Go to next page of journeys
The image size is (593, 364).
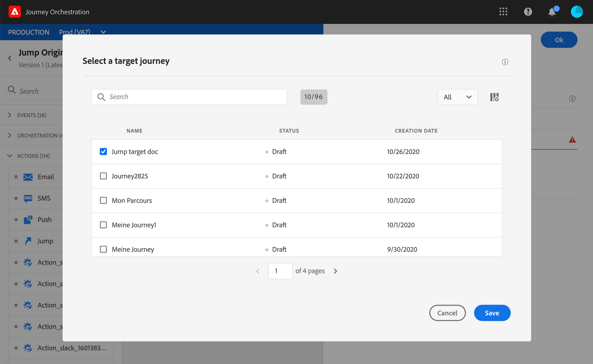pos(335,271)
